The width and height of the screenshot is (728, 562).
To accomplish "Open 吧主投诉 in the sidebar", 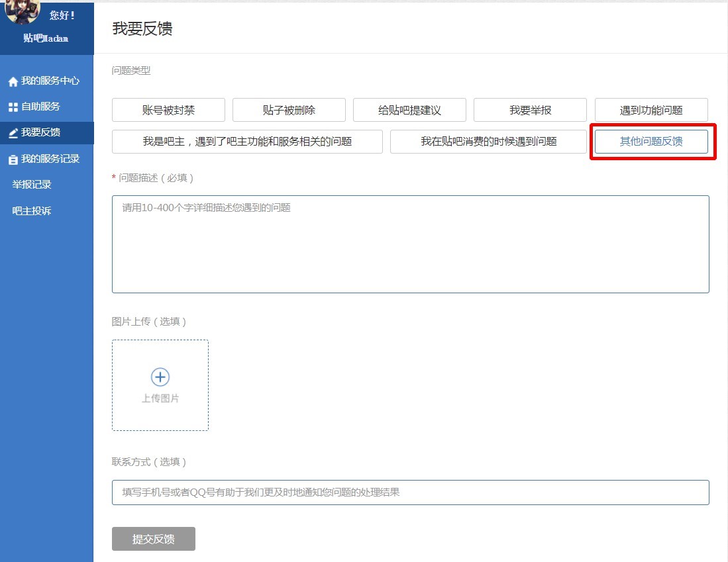I will tap(32, 211).
